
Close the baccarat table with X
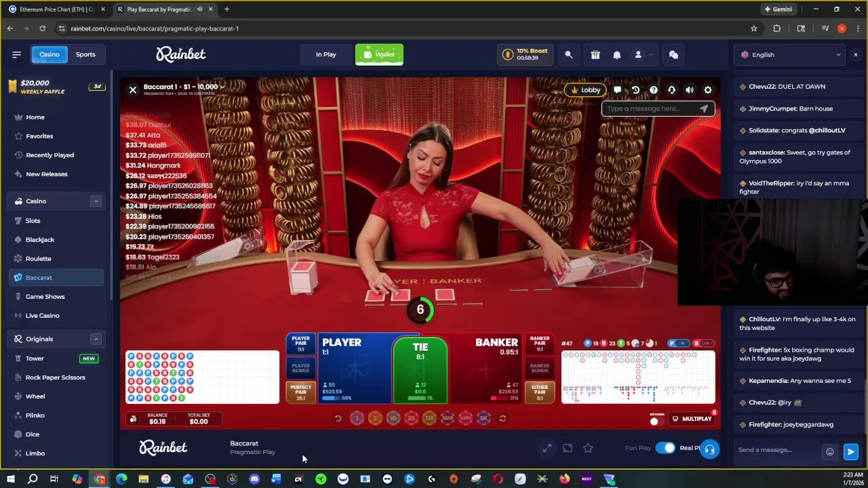click(x=133, y=89)
